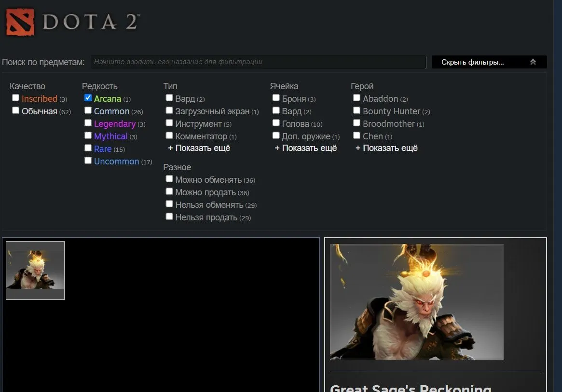This screenshot has height=392, width=562.
Task: Check the Legendary rarity checkbox
Action: tap(88, 123)
